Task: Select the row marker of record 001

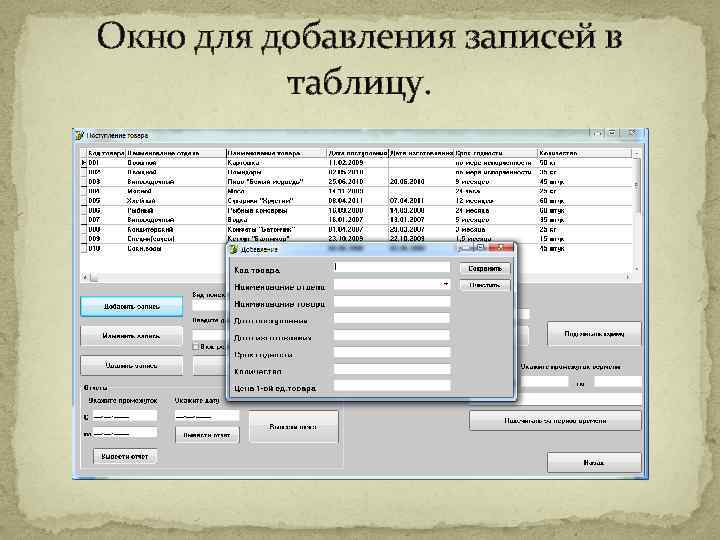Action: click(x=84, y=163)
